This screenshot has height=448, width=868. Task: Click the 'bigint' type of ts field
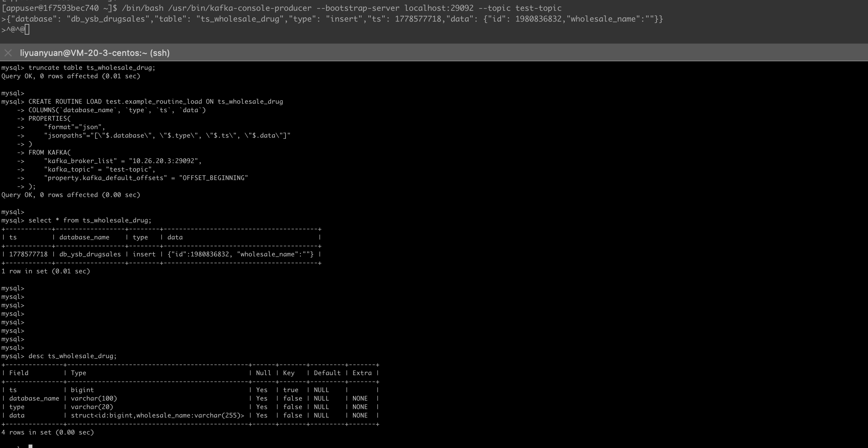pos(82,390)
